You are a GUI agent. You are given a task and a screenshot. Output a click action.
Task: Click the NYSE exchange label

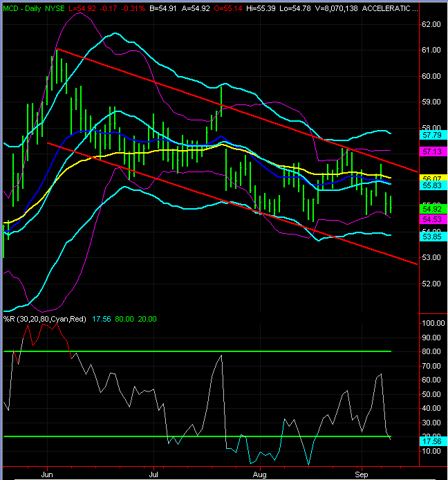click(54, 8)
